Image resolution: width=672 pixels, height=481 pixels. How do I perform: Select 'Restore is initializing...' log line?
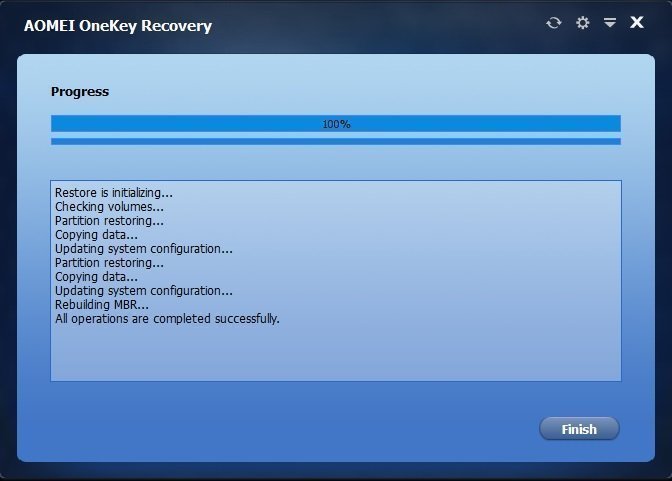pos(114,193)
